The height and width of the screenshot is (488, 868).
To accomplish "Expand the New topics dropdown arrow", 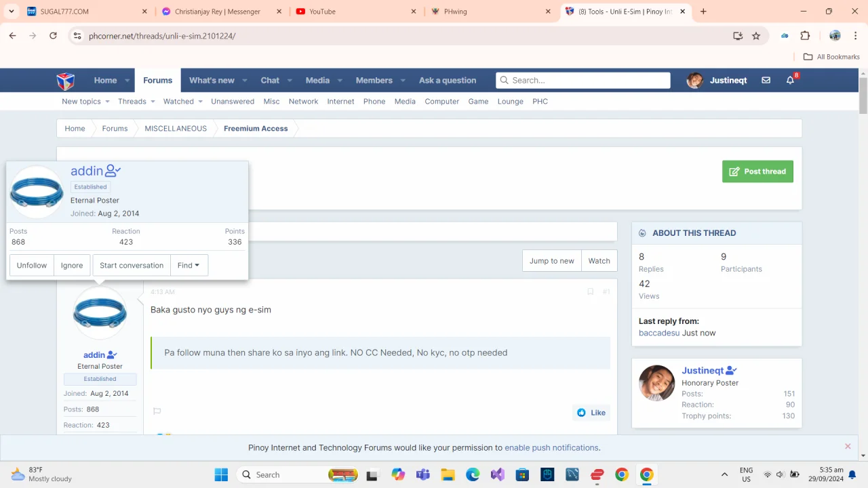I will [x=107, y=102].
